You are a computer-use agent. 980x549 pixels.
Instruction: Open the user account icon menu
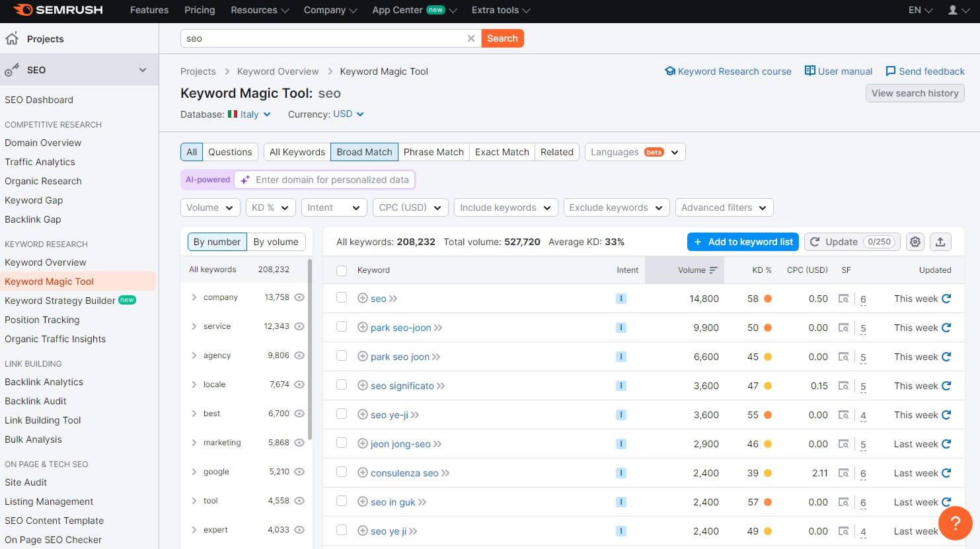coord(958,10)
